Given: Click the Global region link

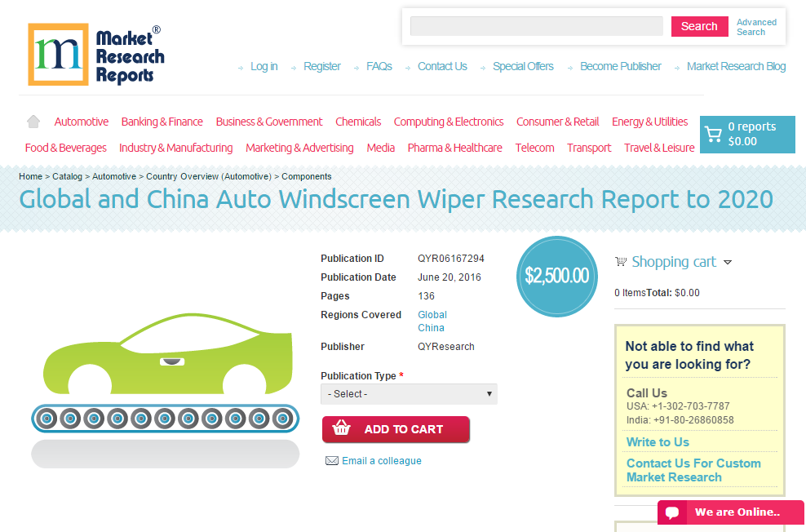Looking at the screenshot, I should click(x=432, y=315).
